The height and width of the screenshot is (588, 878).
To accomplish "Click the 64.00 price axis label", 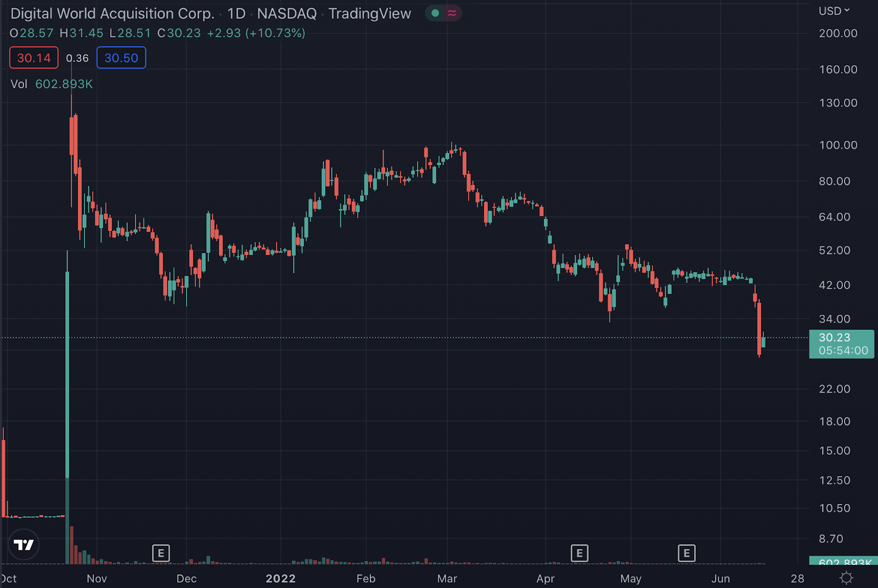I will click(835, 217).
